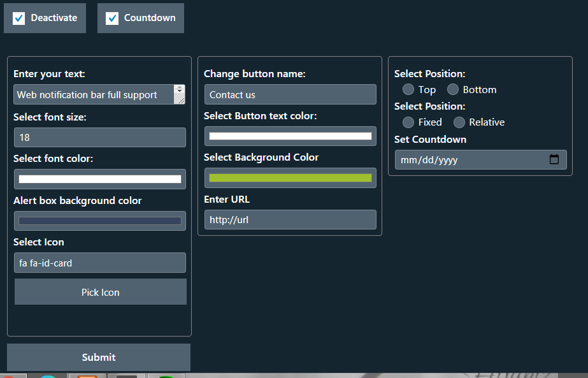Select the Top position radio button
Image resolution: width=588 pixels, height=378 pixels.
click(408, 89)
